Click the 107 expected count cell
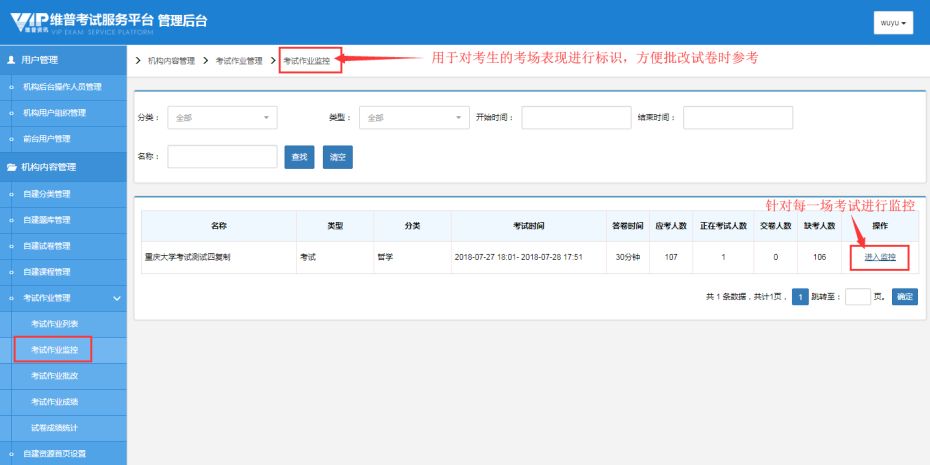 point(671,257)
